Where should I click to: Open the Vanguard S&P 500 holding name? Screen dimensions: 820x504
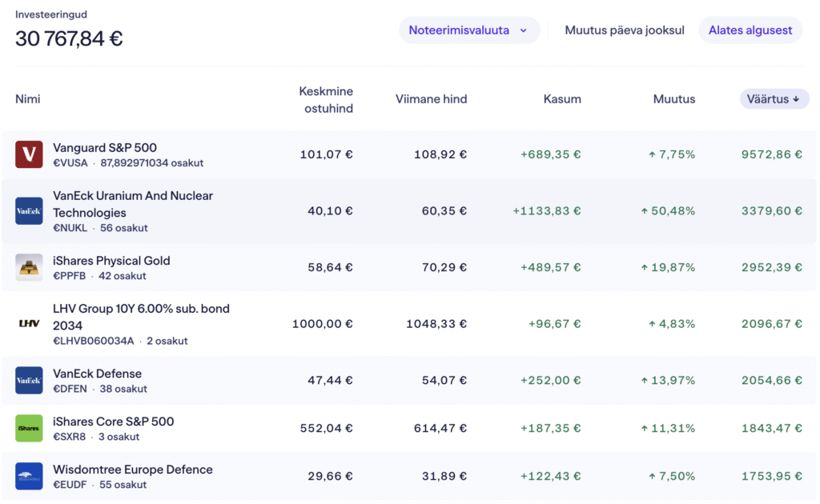[105, 147]
